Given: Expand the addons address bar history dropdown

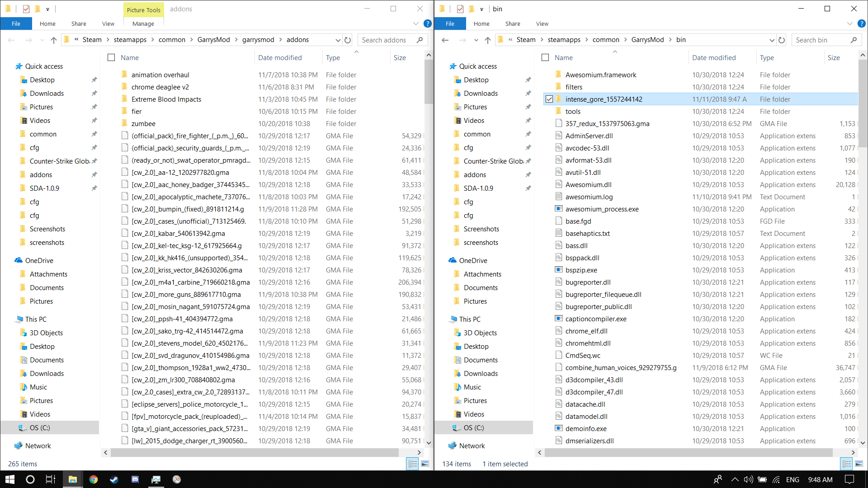Looking at the screenshot, I should tap(338, 40).
